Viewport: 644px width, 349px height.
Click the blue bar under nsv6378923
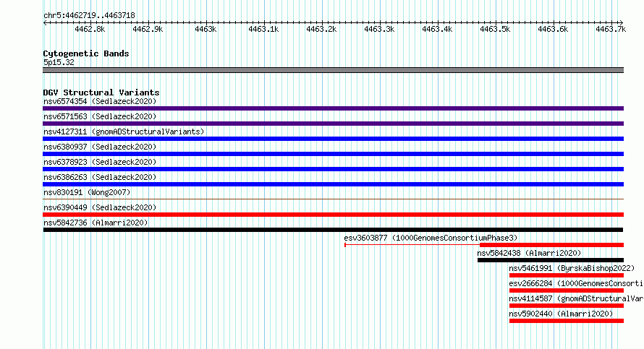pos(333,169)
